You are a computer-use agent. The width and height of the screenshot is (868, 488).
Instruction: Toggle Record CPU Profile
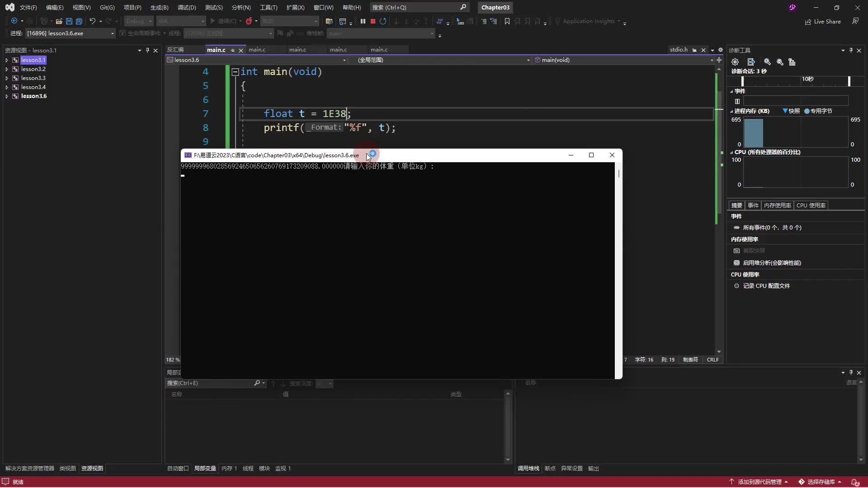762,286
